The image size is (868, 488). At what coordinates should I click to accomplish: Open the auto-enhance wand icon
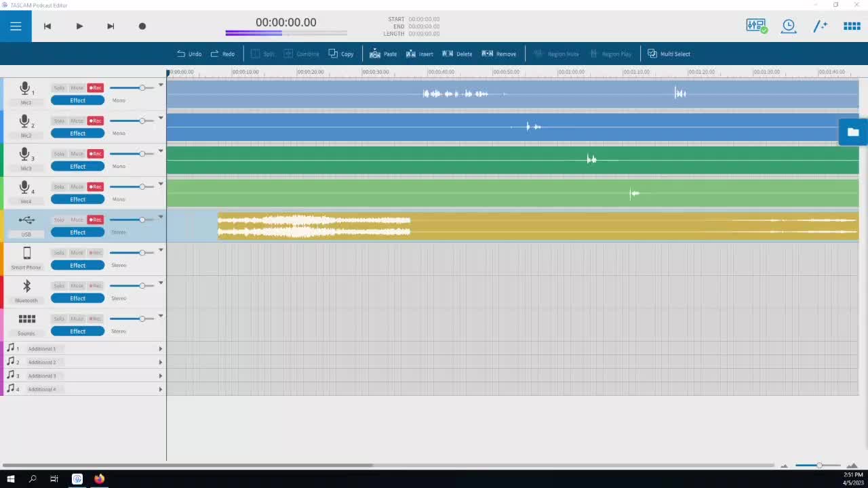(821, 26)
